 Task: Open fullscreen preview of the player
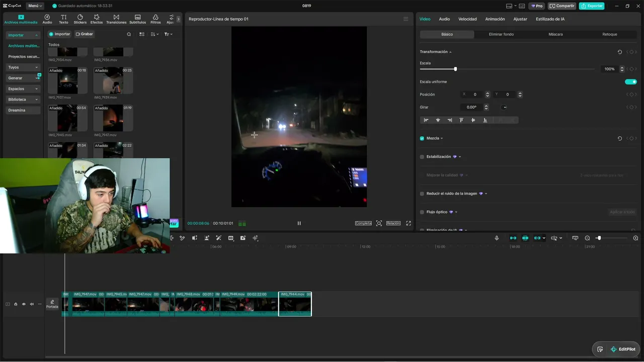(409, 223)
